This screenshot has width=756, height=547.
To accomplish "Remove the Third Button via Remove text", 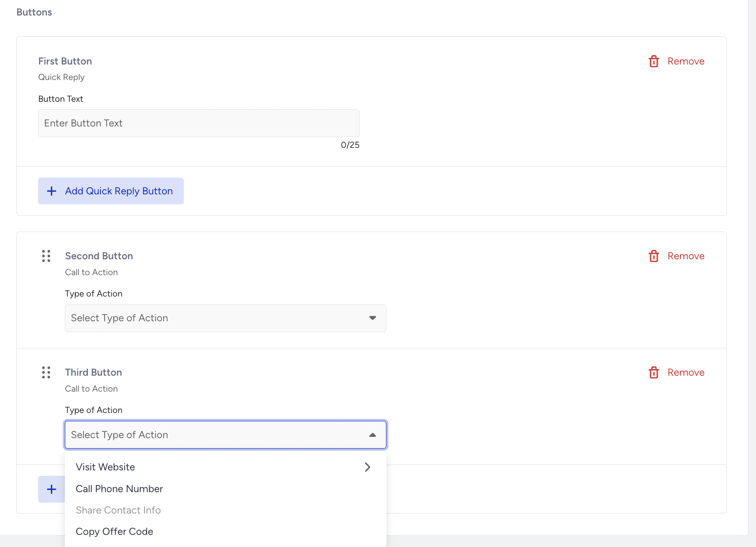I will click(686, 372).
